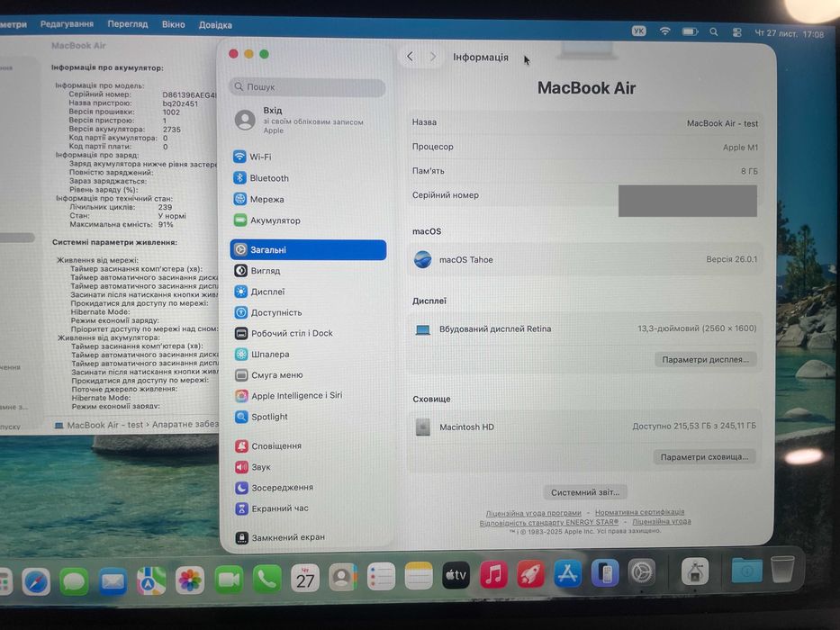Screen dimensions: 840x630
Task: Launch FaceTime from the Dock
Action: click(x=228, y=580)
